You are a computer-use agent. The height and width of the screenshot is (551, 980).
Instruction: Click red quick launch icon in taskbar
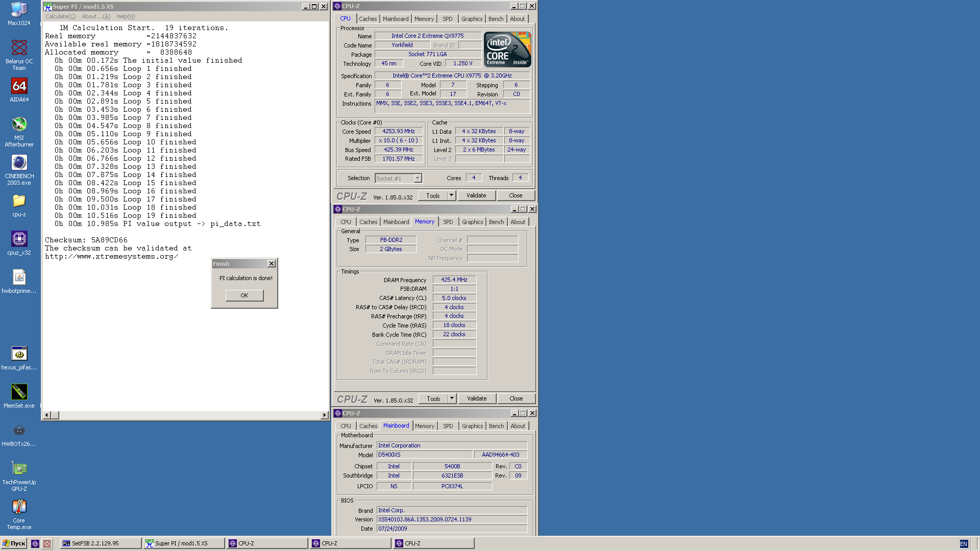tap(47, 543)
